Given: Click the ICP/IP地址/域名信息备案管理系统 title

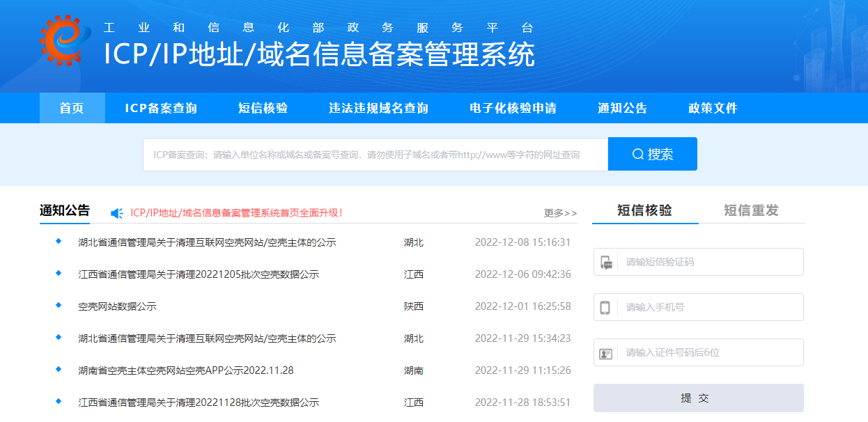Looking at the screenshot, I should (319, 54).
